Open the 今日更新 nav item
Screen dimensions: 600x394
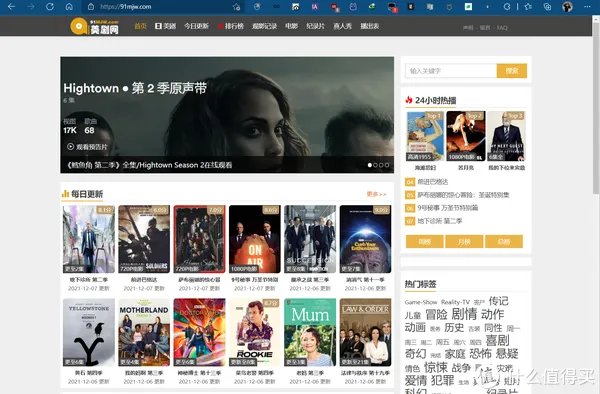[x=196, y=26]
